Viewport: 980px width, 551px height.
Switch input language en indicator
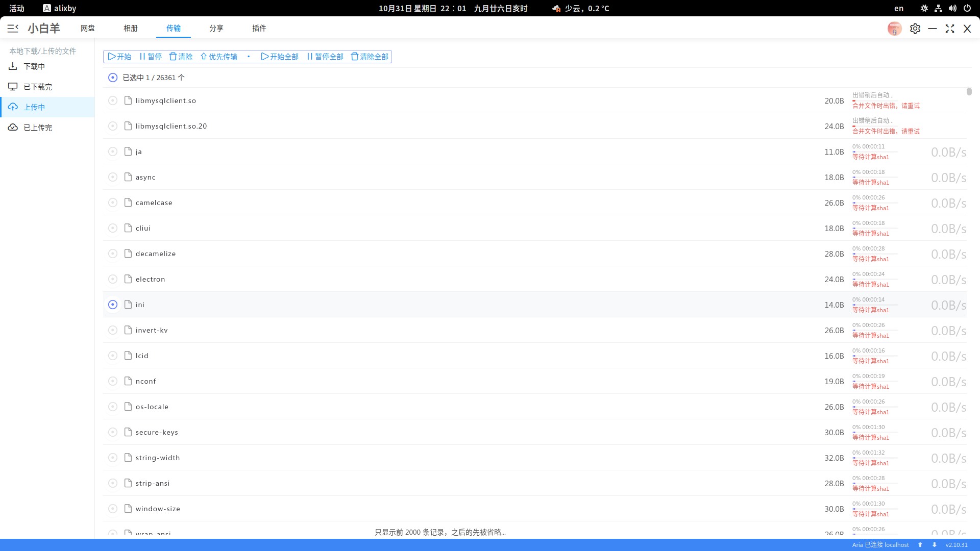[x=899, y=8]
